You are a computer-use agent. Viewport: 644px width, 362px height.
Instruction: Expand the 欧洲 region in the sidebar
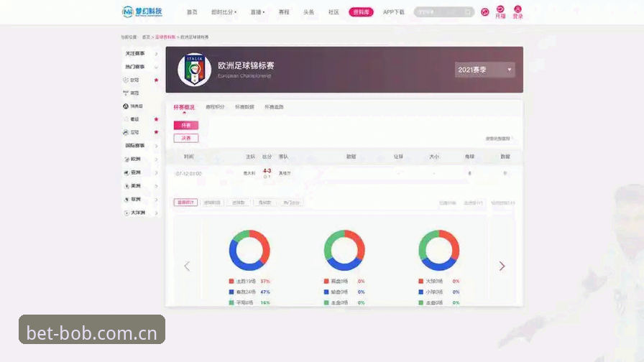[142, 159]
